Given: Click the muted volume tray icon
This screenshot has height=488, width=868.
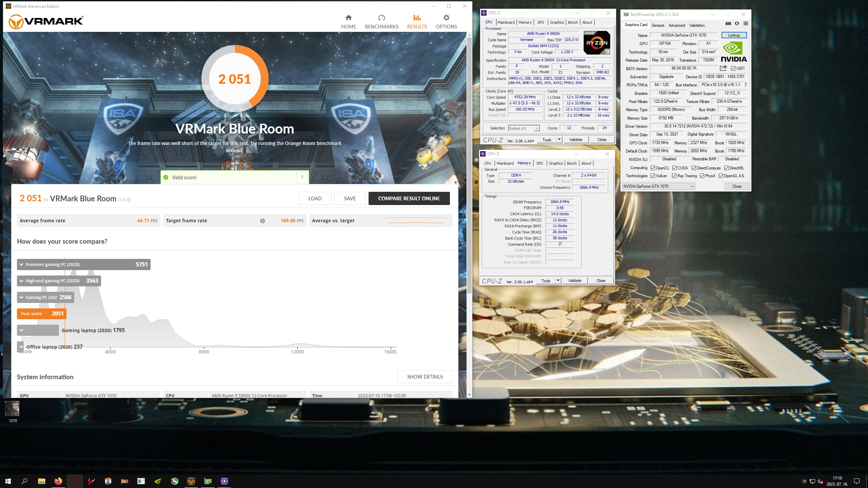Looking at the screenshot, I should tap(821, 481).
